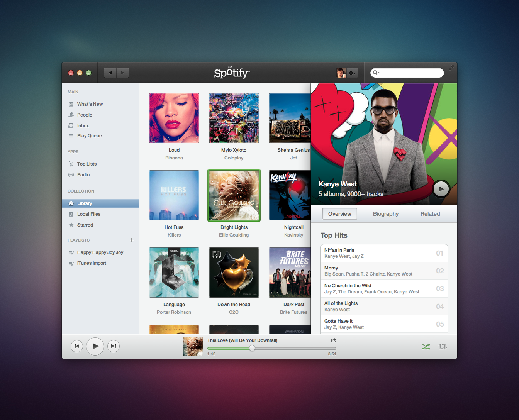Viewport: 519px width, 420px height.
Task: Click the Radio broadcast icon
Action: pos(71,175)
